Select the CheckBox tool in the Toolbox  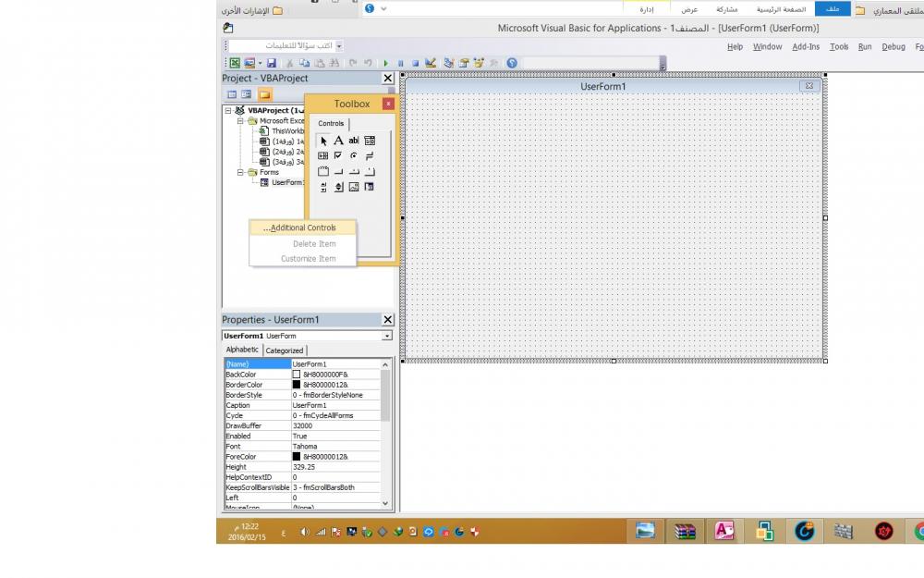(338, 155)
